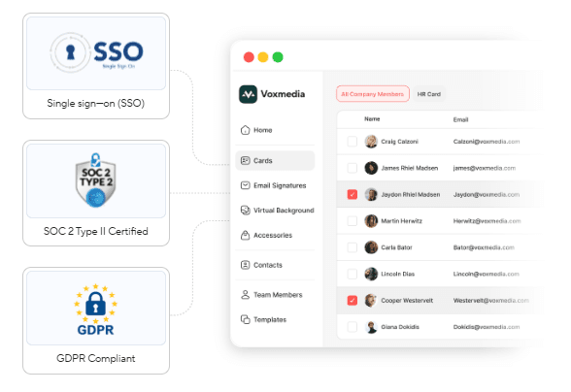The height and width of the screenshot is (392, 571).
Task: Click the Contacts icon in sidebar
Action: click(245, 265)
